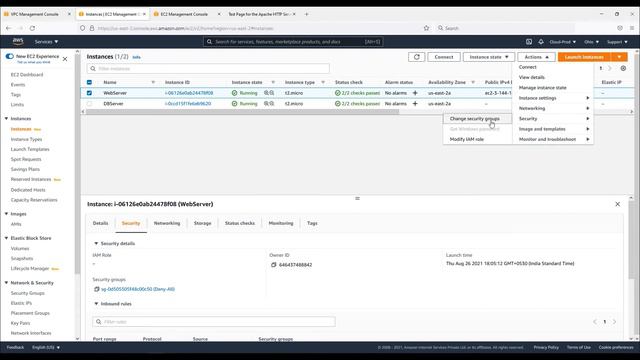Click the Connect button
The image size is (640, 360).
(444, 57)
